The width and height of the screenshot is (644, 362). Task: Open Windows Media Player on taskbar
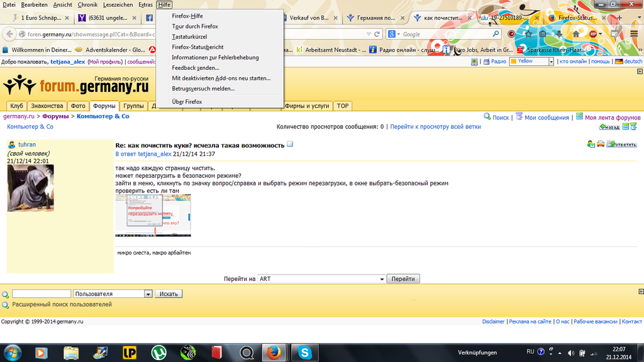point(41,353)
